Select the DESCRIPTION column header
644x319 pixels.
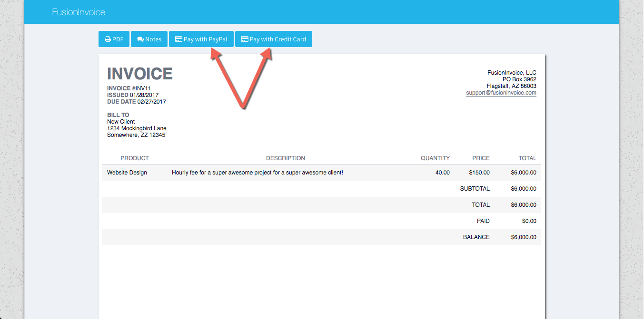pos(285,158)
